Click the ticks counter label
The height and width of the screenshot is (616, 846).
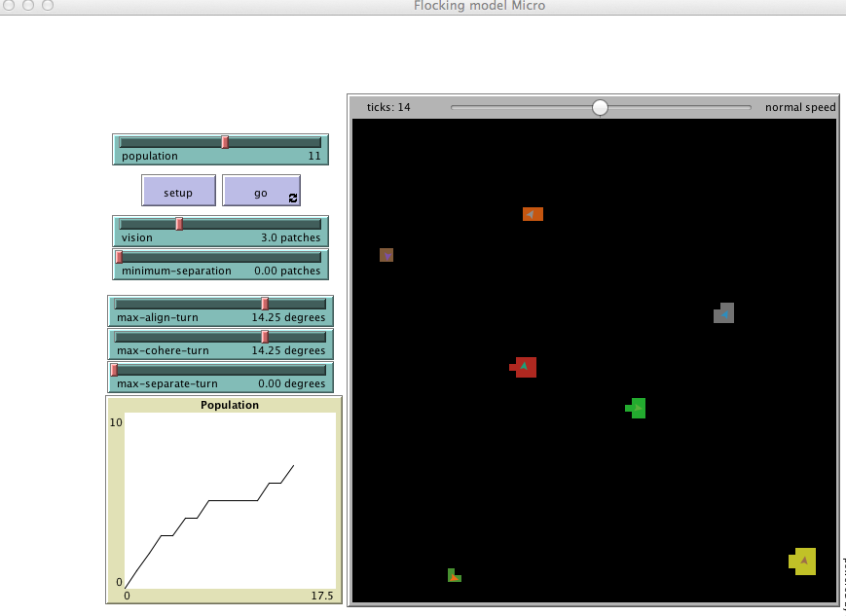388,107
